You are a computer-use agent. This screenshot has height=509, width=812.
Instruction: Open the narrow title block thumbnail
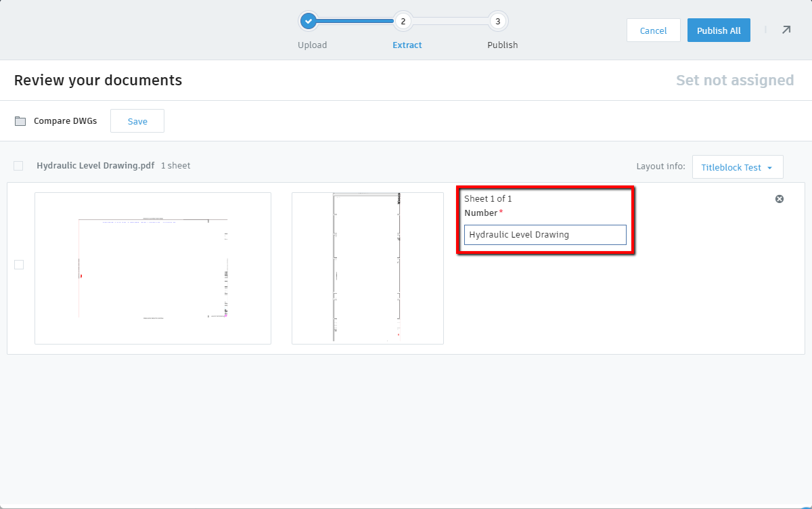pyautogui.click(x=367, y=268)
